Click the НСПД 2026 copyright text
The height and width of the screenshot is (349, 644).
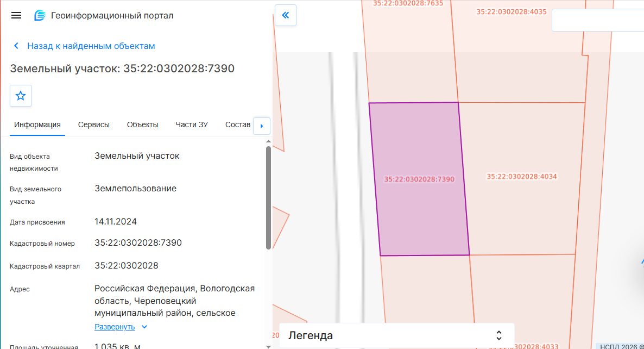[621, 346]
